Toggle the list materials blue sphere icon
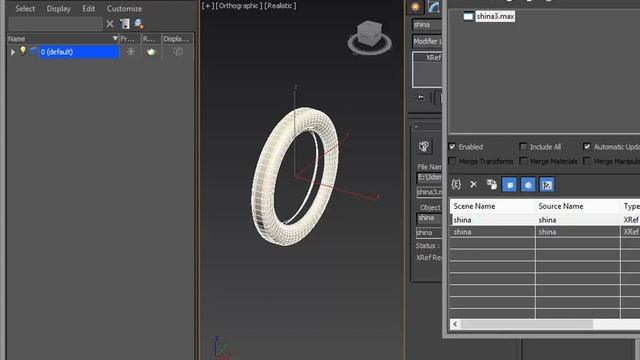This screenshot has width=640, height=360. [x=528, y=185]
